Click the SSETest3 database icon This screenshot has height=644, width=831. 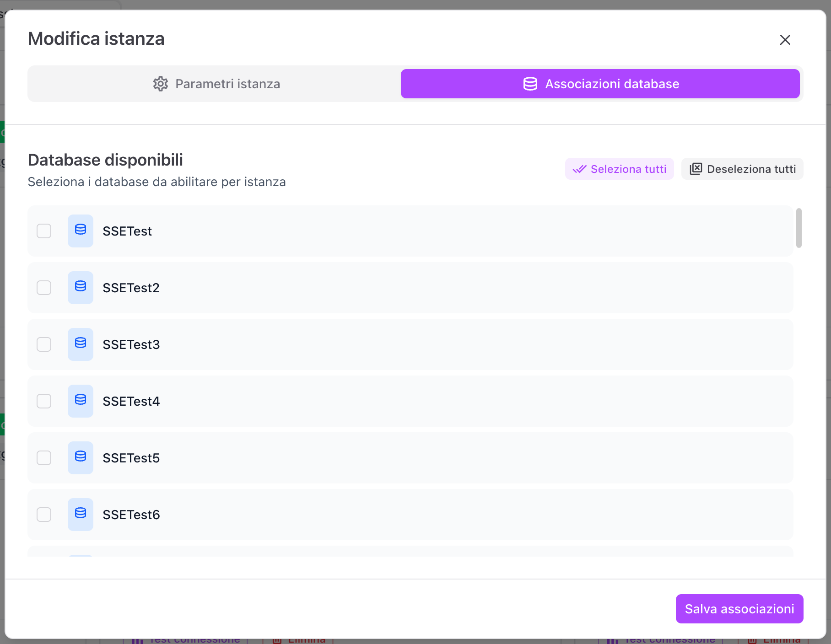coord(81,344)
